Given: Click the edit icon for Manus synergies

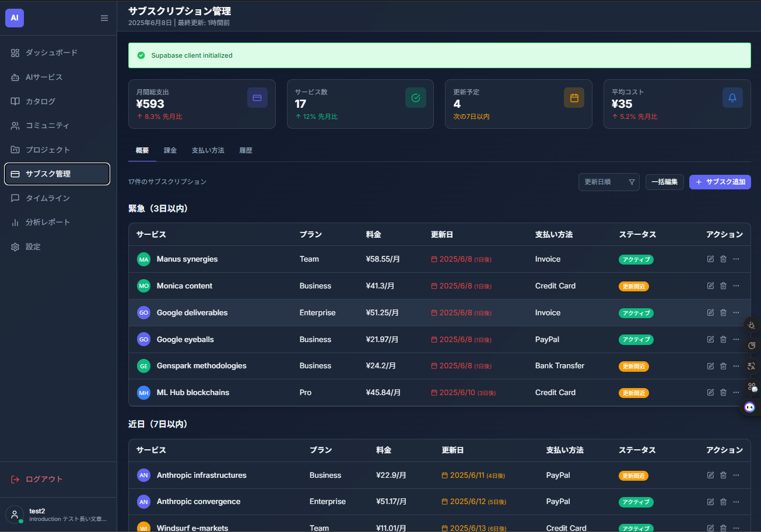Looking at the screenshot, I should 710,259.
